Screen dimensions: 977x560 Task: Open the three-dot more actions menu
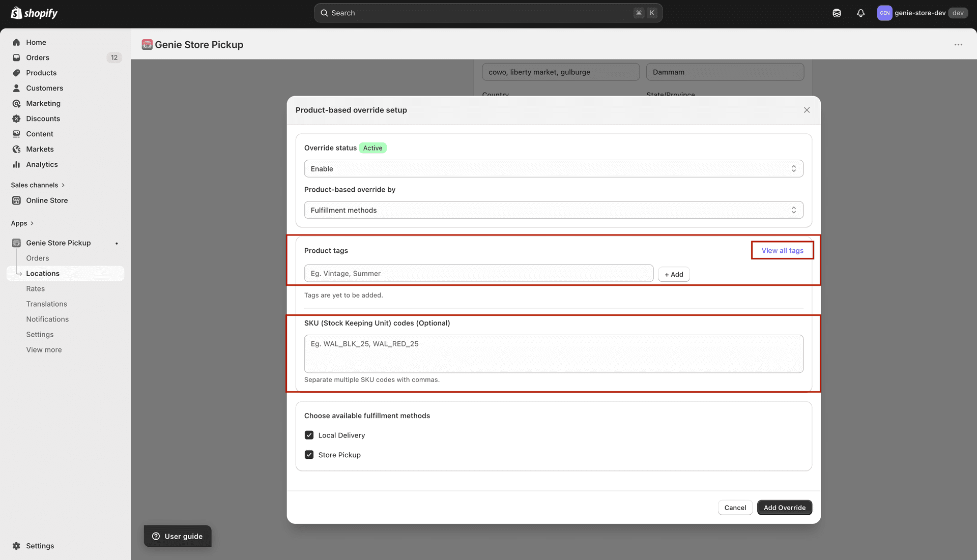pos(958,45)
